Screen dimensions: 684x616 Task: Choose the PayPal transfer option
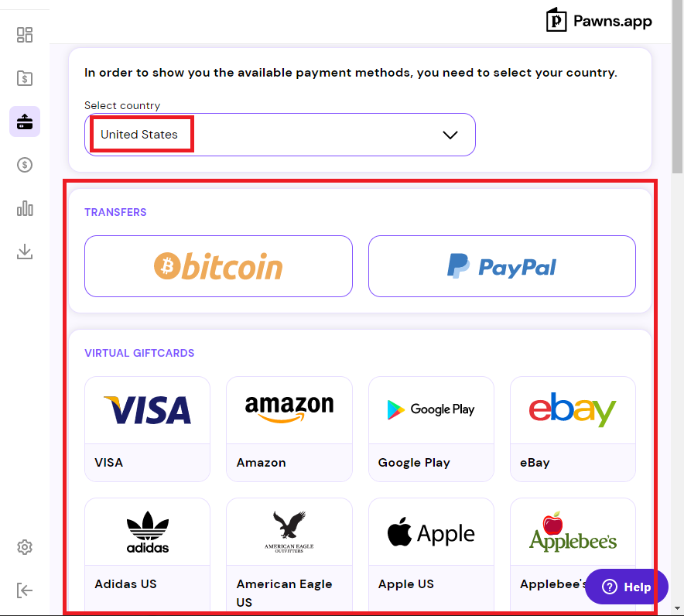click(502, 266)
